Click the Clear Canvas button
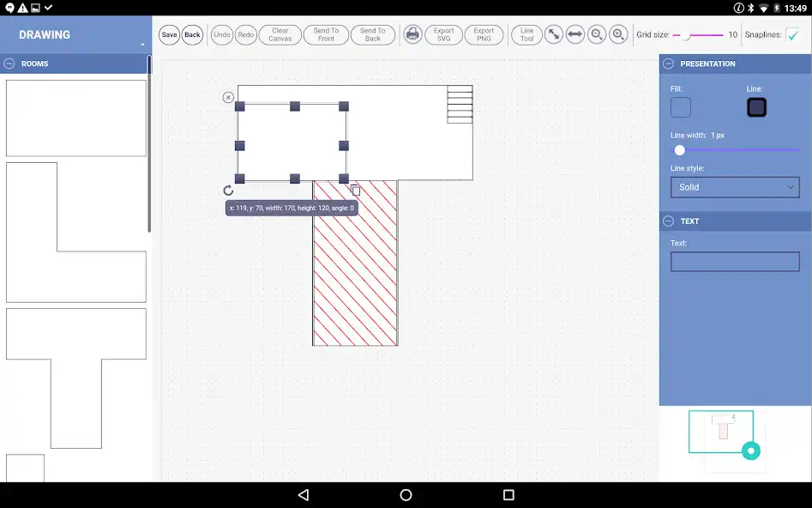 tap(280, 34)
